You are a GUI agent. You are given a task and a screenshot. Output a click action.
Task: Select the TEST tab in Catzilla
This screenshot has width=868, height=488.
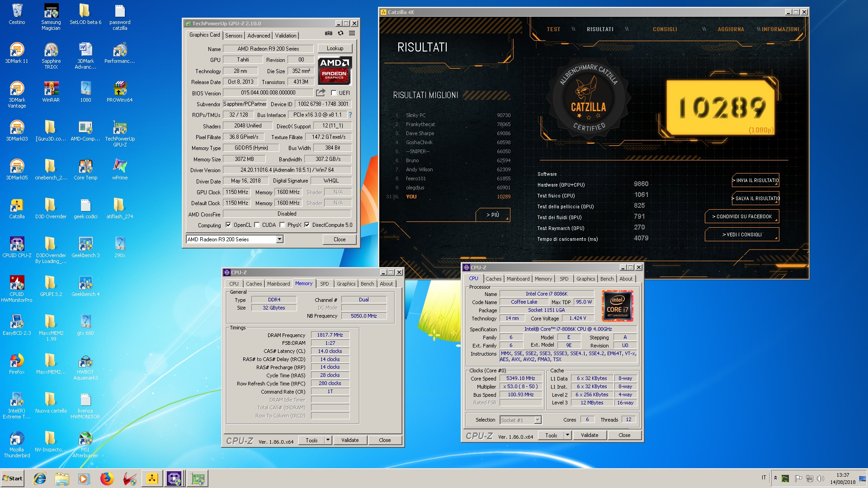553,29
